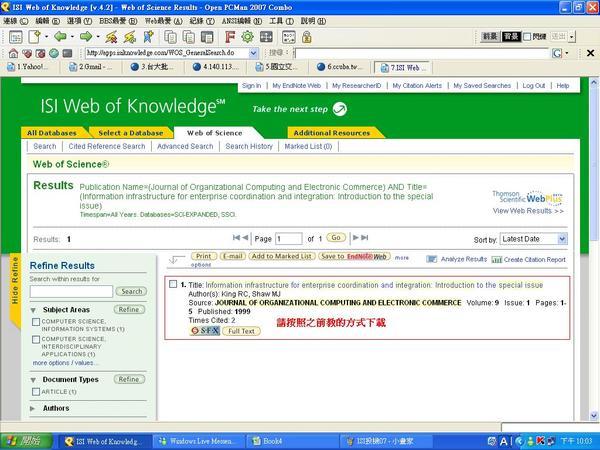Check Computer Science Information Systems checkbox
The width and height of the screenshot is (600, 450).
click(x=36, y=322)
